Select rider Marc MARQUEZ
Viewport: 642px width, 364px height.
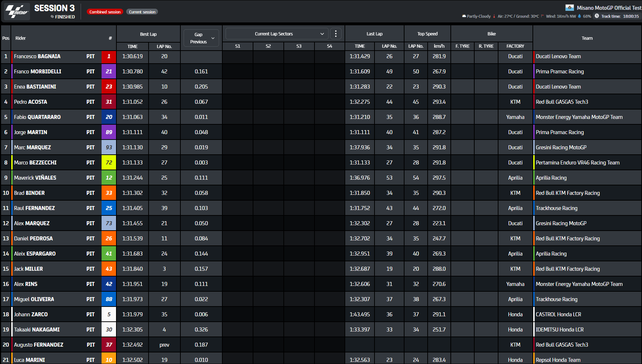click(33, 147)
